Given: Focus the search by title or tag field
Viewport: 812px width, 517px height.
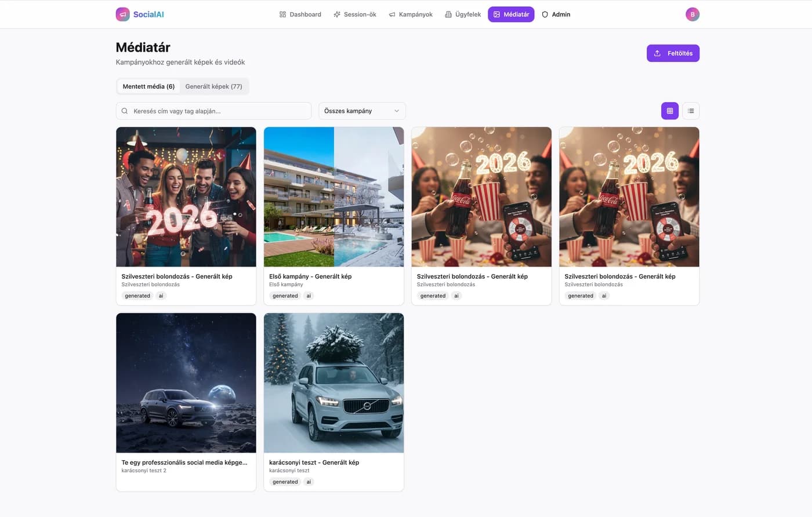Looking at the screenshot, I should 213,111.
